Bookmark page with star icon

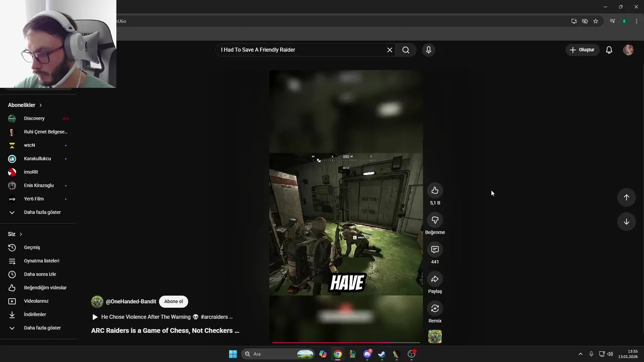pos(596,21)
